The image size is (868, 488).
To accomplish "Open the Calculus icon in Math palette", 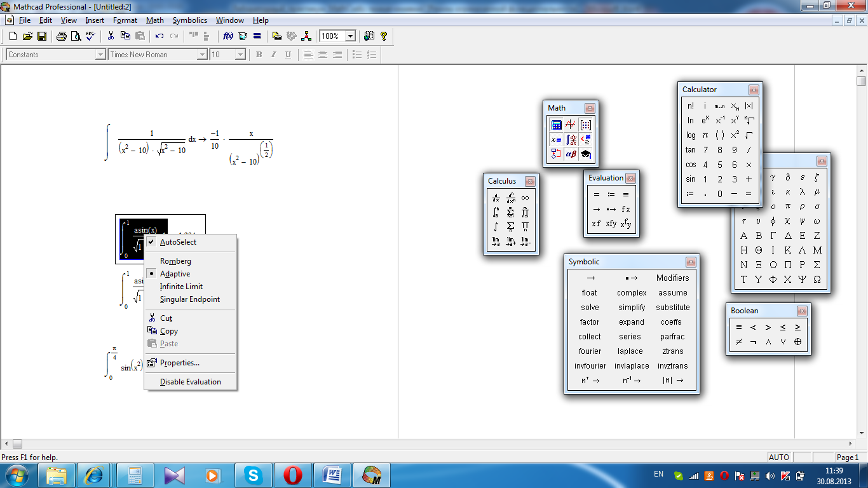I will [x=571, y=139].
